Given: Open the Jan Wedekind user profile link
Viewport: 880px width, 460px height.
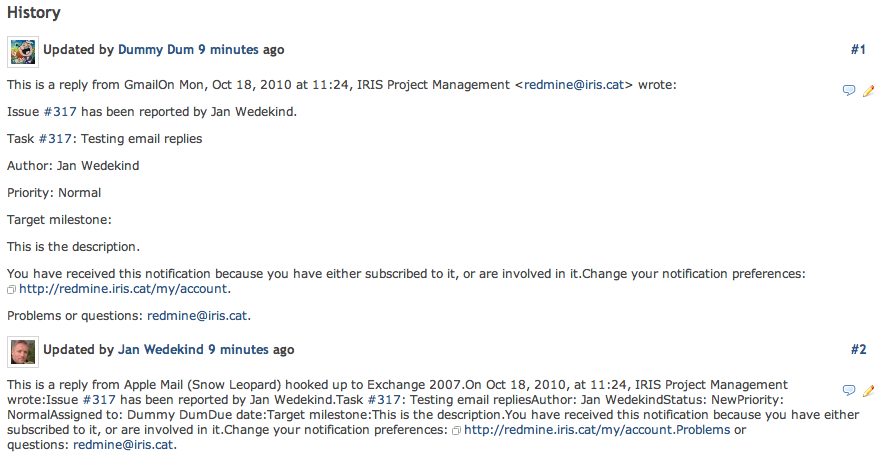Looking at the screenshot, I should pyautogui.click(x=161, y=349).
